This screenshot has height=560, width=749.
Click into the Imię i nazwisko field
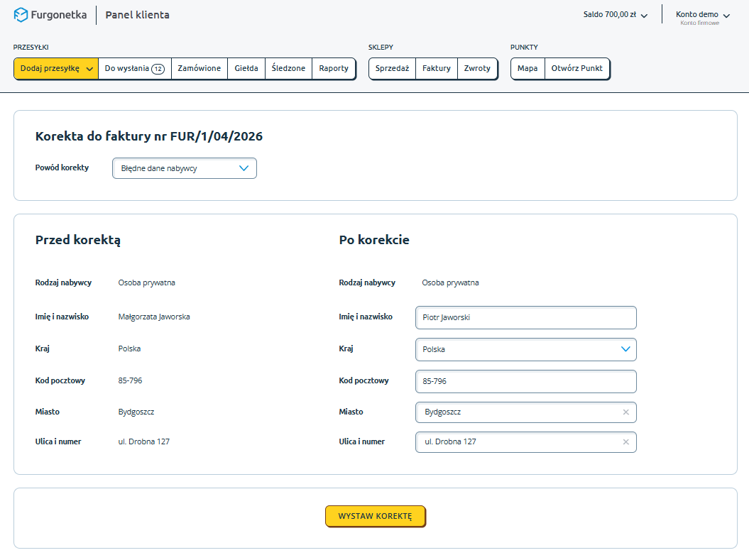[525, 318]
